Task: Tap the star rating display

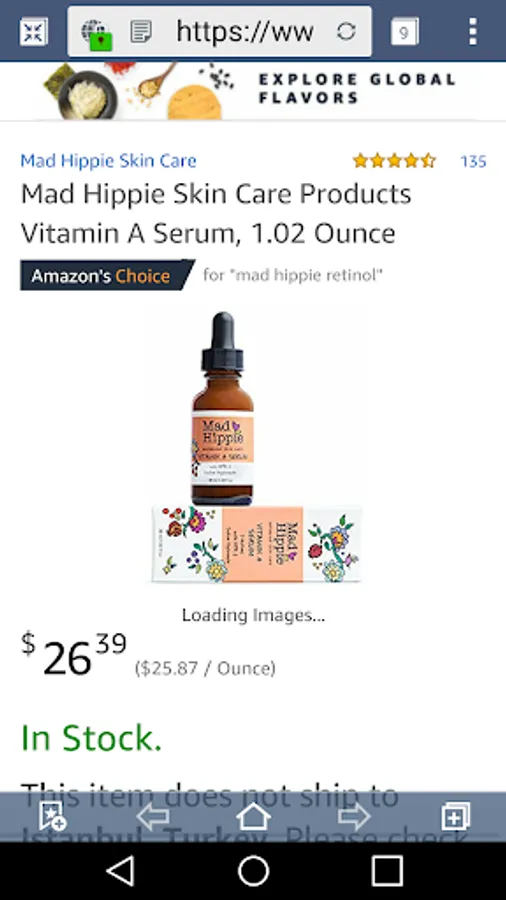Action: click(x=394, y=161)
